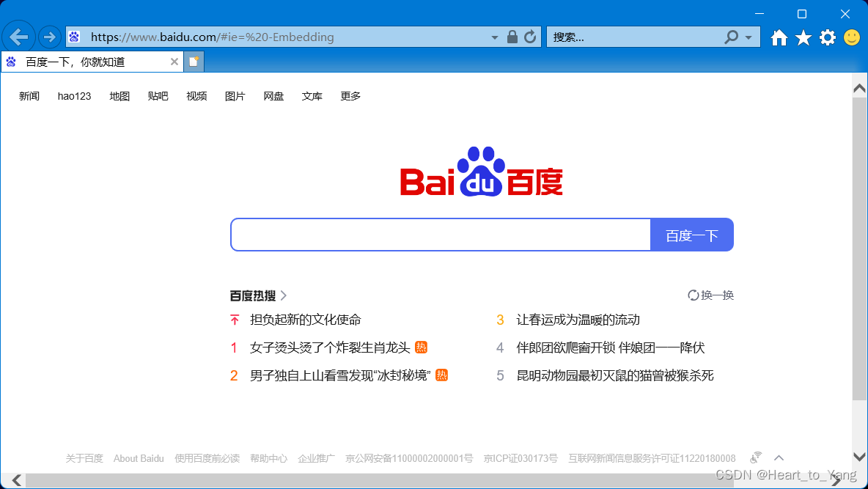Open 关于百度 footer link
This screenshot has width=868, height=489.
point(84,458)
